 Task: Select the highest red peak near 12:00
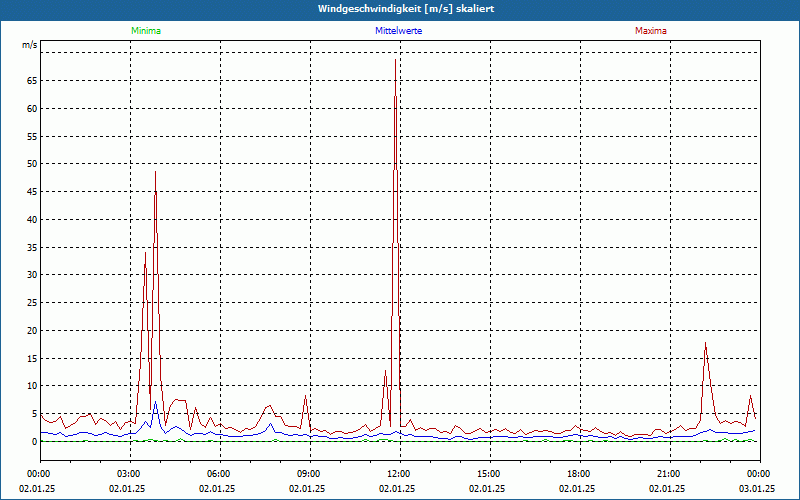click(x=395, y=60)
